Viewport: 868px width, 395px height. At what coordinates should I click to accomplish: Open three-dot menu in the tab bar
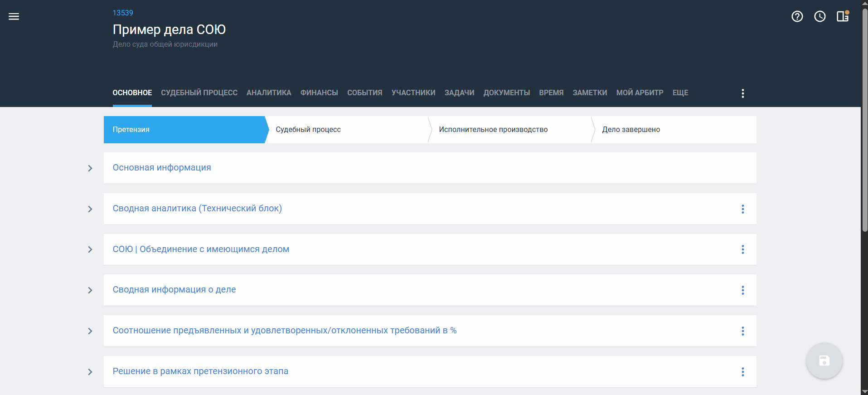[x=742, y=93]
